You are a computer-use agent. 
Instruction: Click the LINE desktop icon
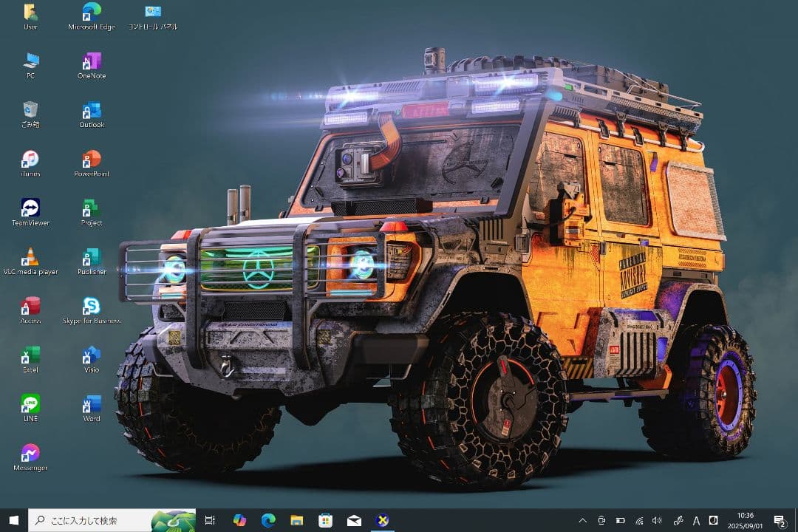30,404
